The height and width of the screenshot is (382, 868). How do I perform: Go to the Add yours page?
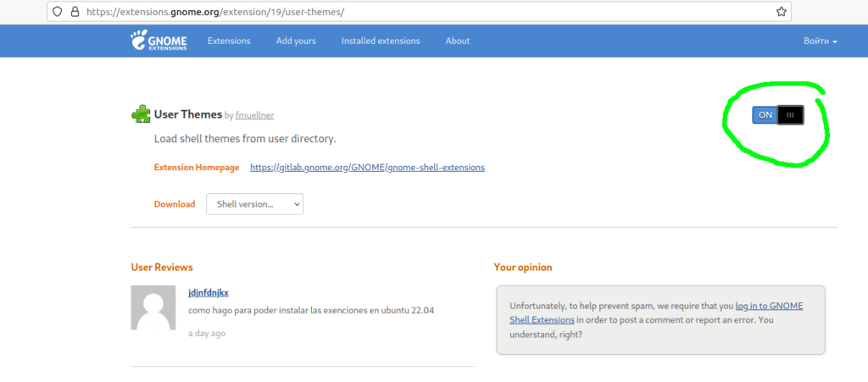[x=296, y=42]
